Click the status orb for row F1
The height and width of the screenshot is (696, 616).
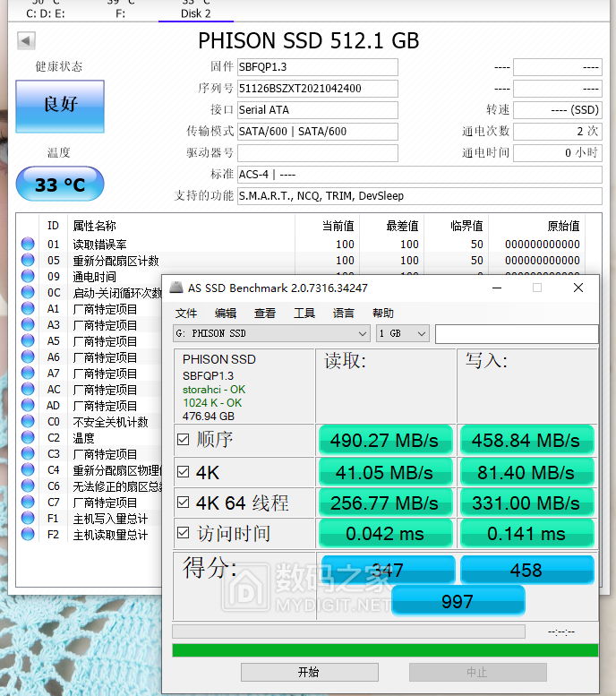click(x=28, y=519)
